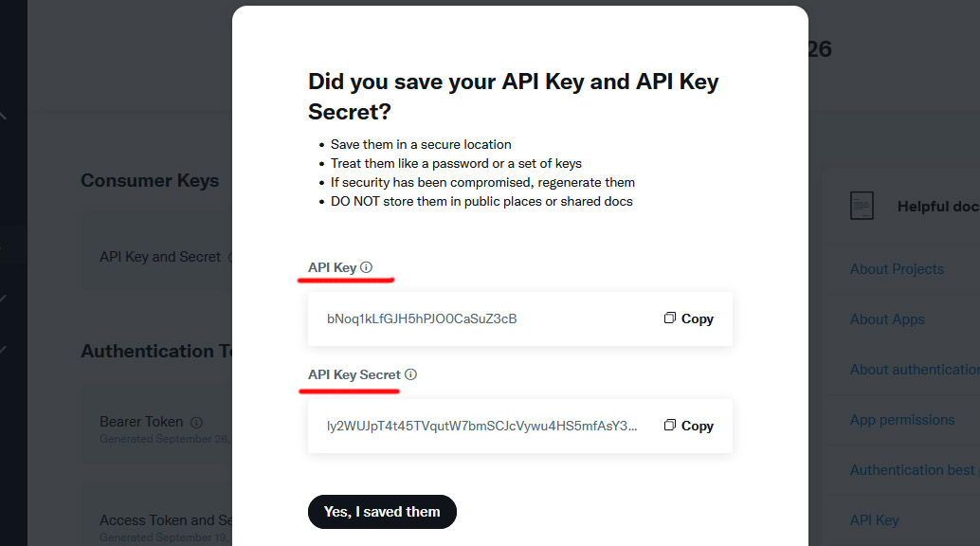The image size is (980, 546).
Task: Open the About authentication doc link
Action: click(915, 370)
